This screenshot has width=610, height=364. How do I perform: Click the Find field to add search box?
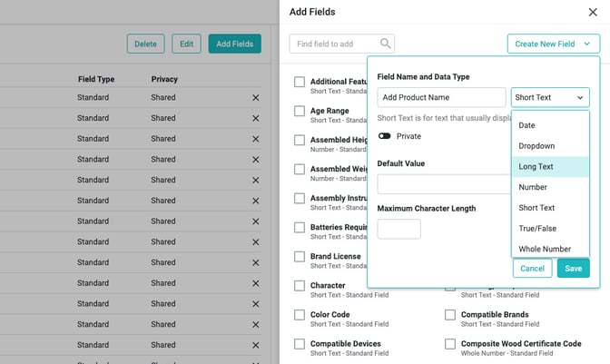(x=334, y=44)
